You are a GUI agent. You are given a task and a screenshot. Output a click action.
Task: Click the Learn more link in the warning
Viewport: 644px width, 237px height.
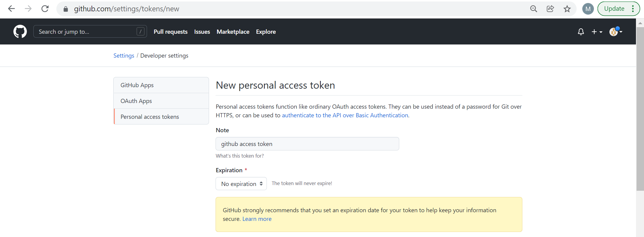point(257,219)
